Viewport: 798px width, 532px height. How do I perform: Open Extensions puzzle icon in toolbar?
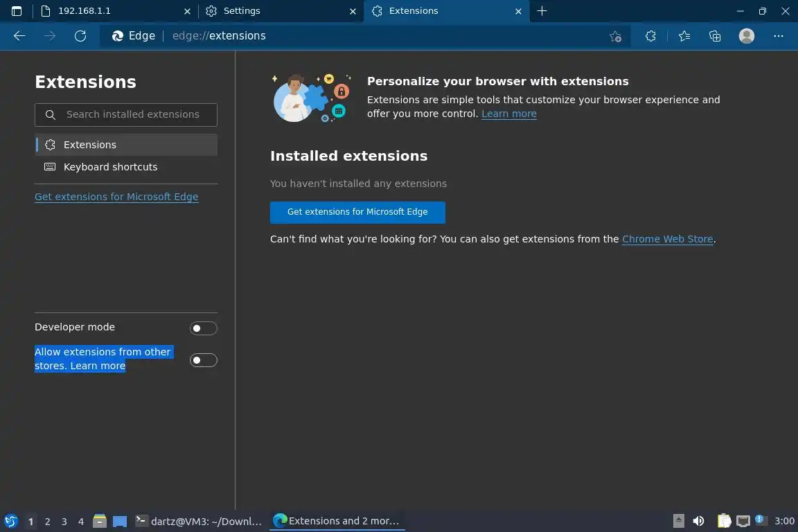click(x=650, y=36)
